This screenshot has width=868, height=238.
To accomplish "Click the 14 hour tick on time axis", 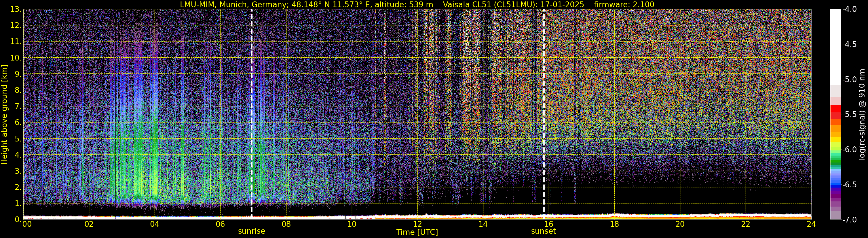I will point(483,224).
